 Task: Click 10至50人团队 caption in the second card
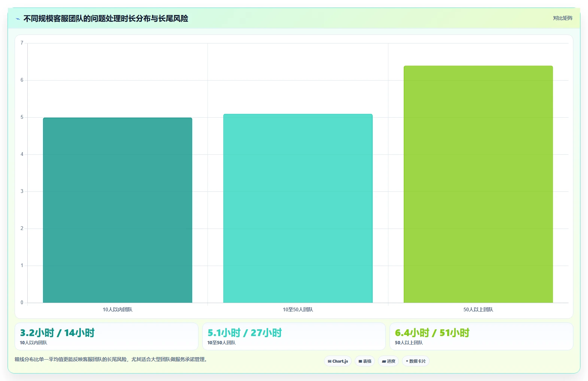pos(221,343)
